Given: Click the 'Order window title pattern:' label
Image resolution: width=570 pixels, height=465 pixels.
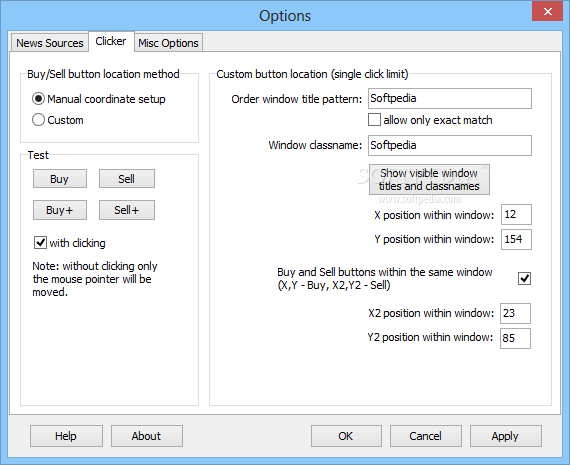Looking at the screenshot, I should tap(297, 99).
